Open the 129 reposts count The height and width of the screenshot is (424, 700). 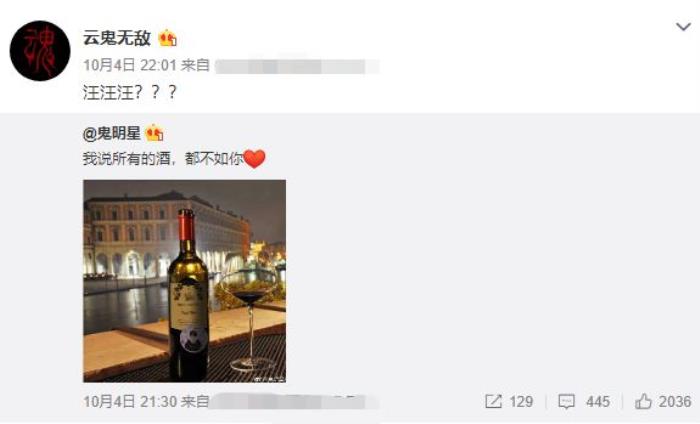pos(521,401)
